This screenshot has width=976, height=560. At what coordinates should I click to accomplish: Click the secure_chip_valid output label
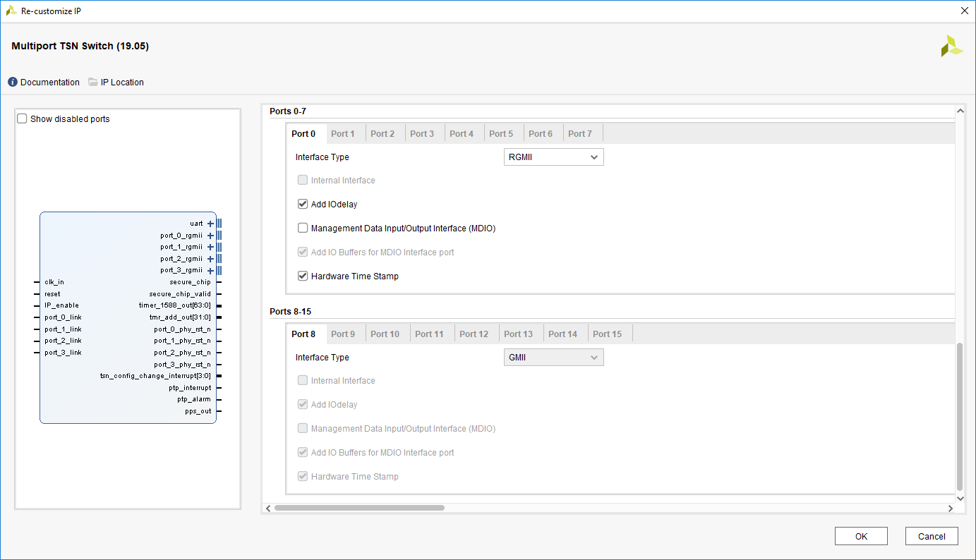point(180,294)
